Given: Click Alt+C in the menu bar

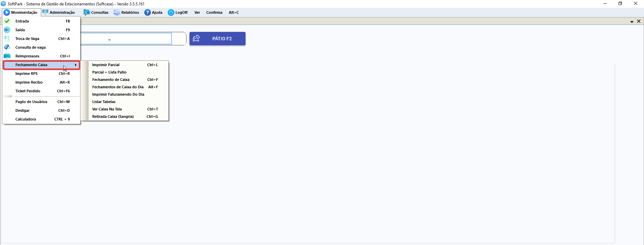Looking at the screenshot, I should click(234, 12).
